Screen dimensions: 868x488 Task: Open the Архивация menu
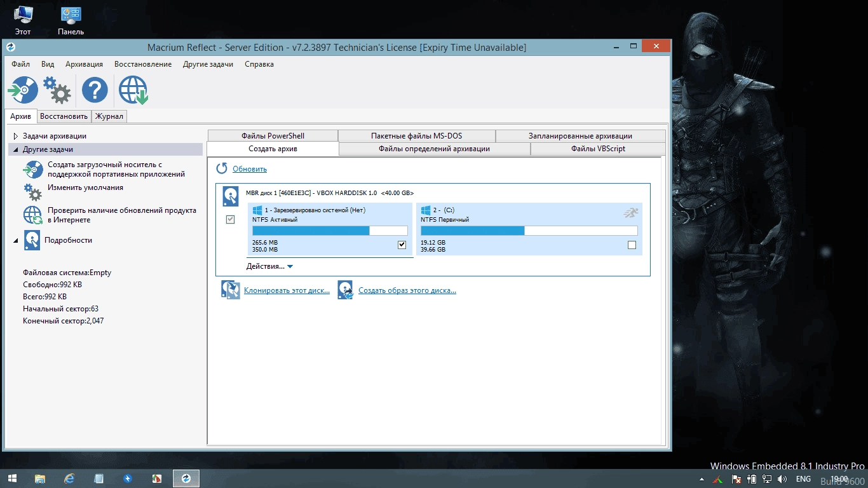tap(84, 64)
